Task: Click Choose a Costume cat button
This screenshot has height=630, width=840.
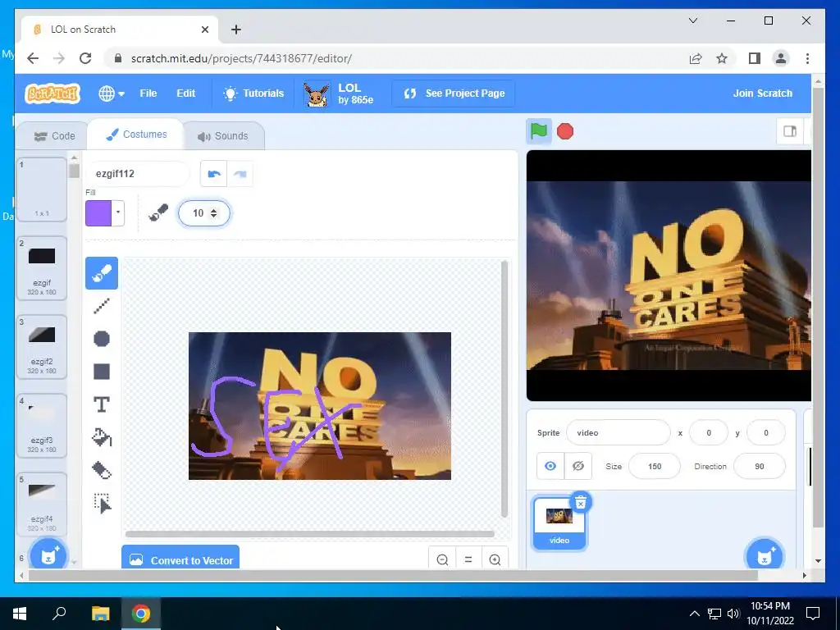Action: tap(48, 555)
